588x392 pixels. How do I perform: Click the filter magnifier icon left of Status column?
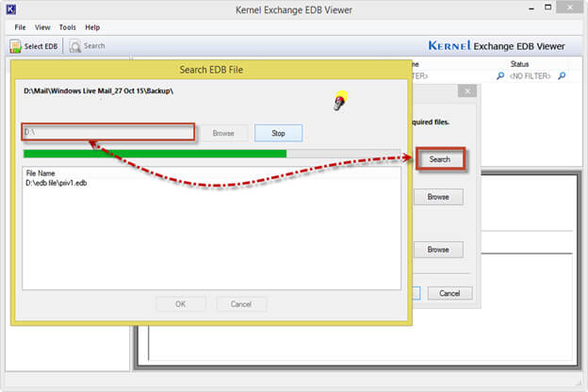tap(499, 76)
